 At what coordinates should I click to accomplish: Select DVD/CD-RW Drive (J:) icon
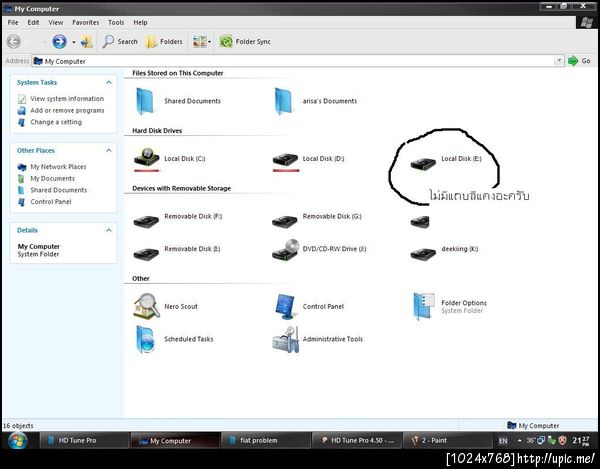285,250
